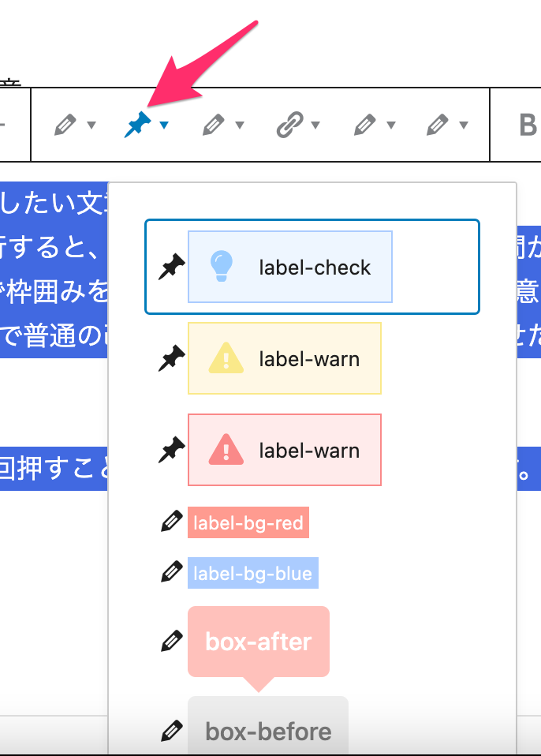Select the gray box-before option
The height and width of the screenshot is (756, 541).
coord(267,730)
